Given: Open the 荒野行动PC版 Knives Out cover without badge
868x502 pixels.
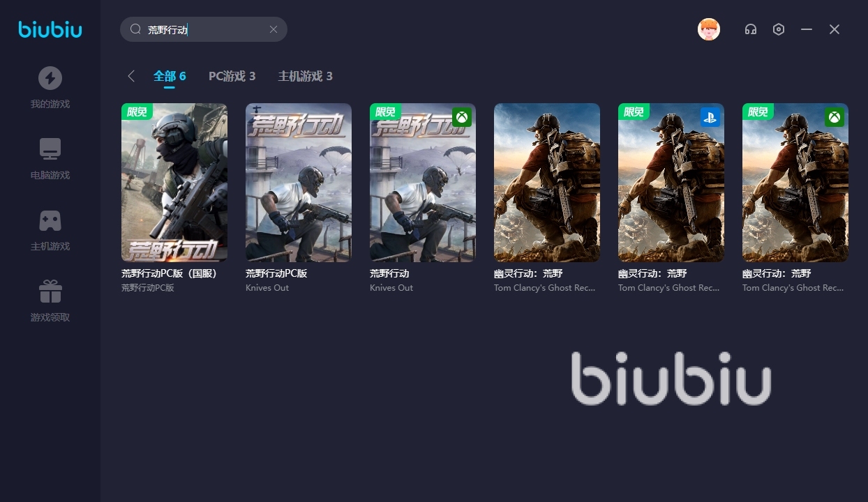Looking at the screenshot, I should coord(299,183).
